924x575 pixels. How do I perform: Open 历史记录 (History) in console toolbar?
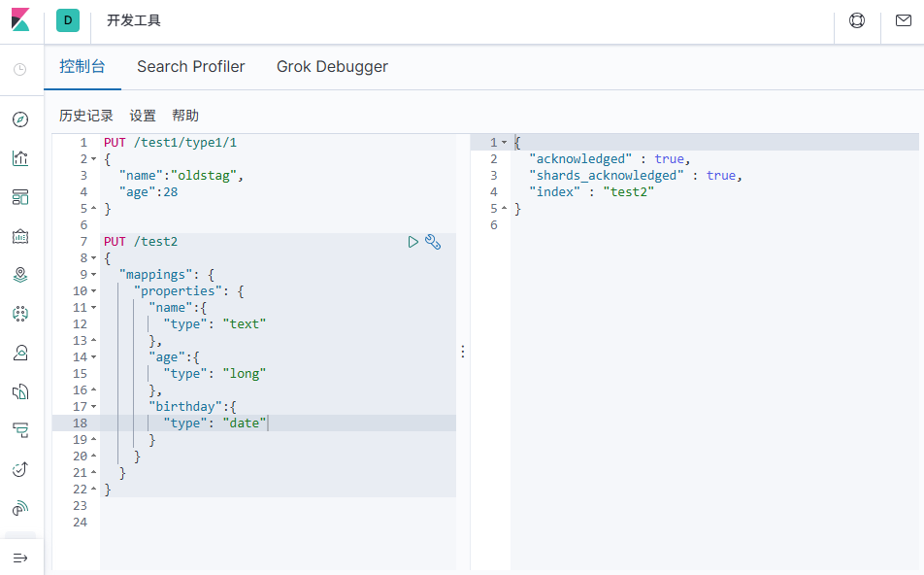86,116
